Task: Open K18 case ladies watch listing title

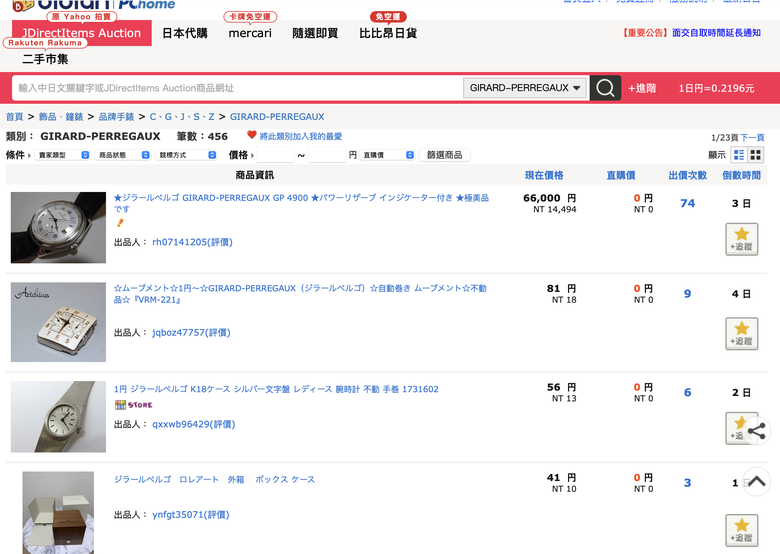Action: tap(276, 389)
